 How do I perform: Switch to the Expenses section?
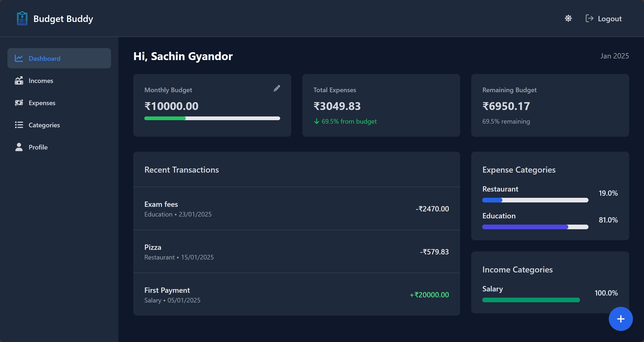click(42, 103)
